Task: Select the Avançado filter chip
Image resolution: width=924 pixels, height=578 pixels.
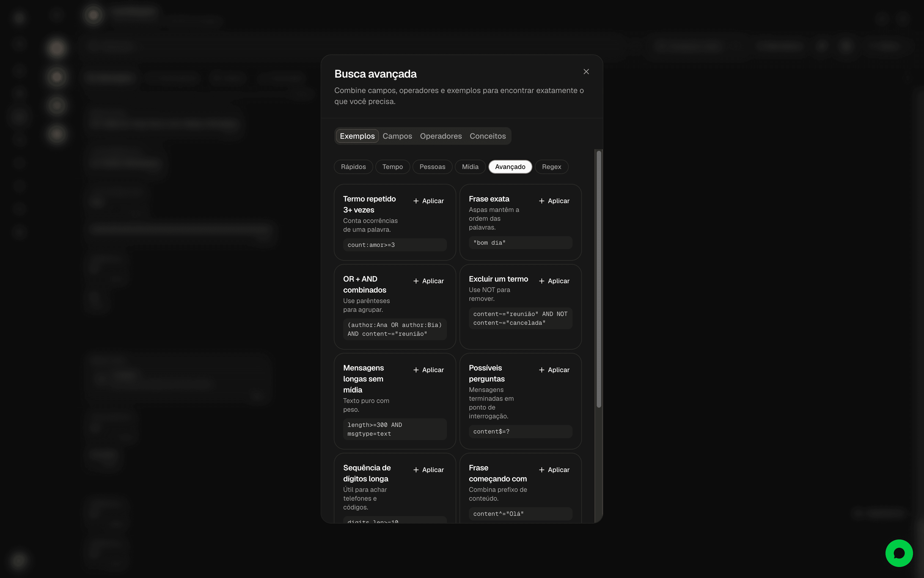Action: tap(510, 167)
